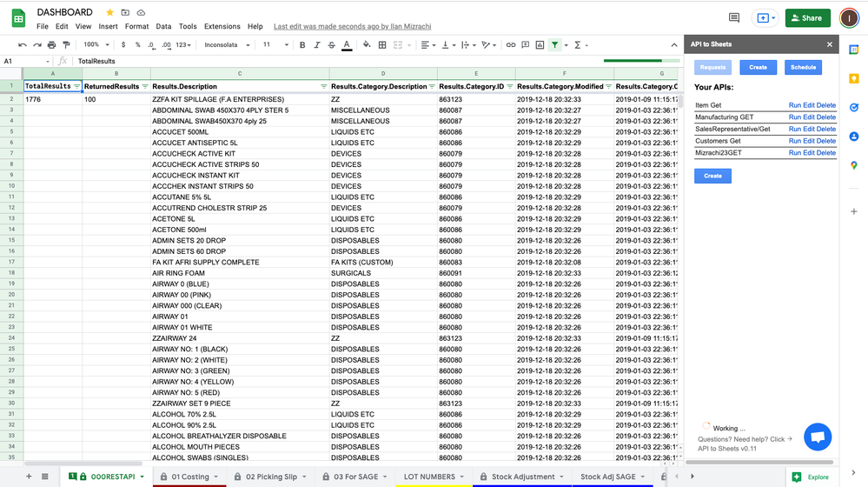Toggle bold formatting
868x487 pixels.
pos(302,45)
